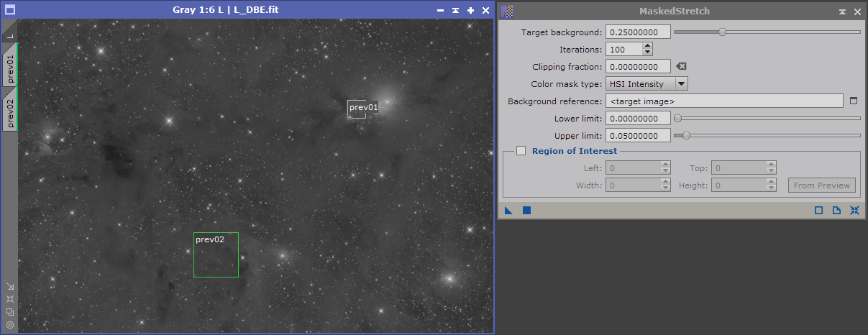Image resolution: width=868 pixels, height=335 pixels.
Task: Click the Clipping fraction value field
Action: click(638, 67)
